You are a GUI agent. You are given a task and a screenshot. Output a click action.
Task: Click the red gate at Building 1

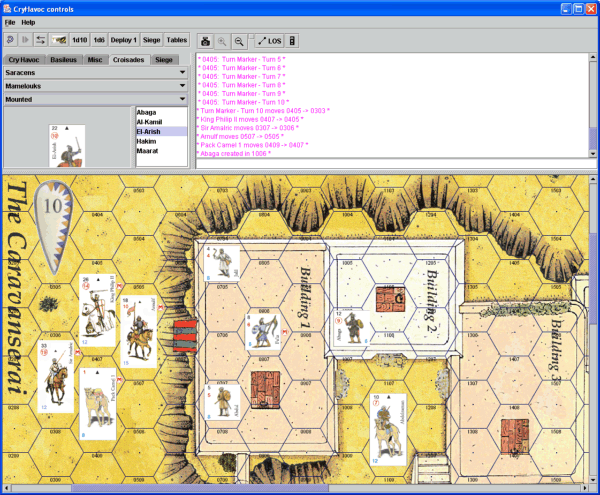pyautogui.click(x=185, y=336)
